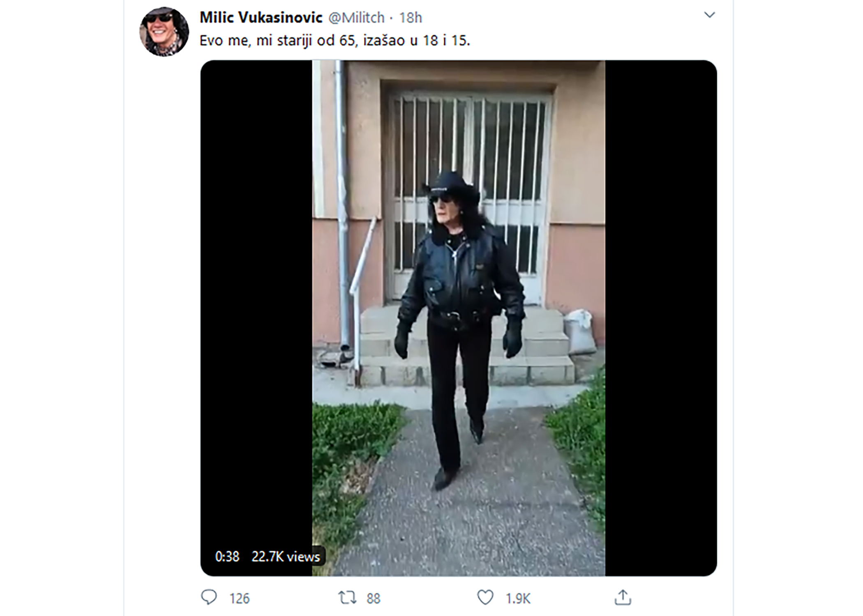
Task: Open the Milic Vukasinovic display name link
Action: (x=261, y=17)
